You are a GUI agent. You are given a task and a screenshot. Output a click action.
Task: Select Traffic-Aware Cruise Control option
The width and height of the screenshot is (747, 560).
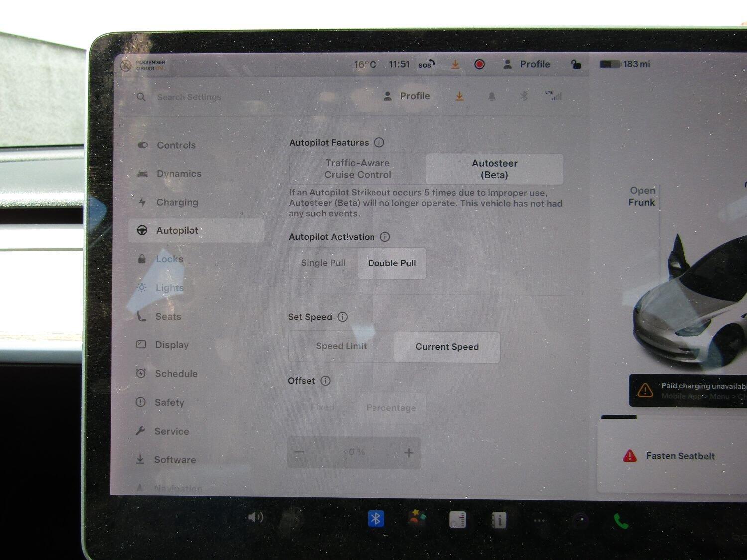point(358,169)
